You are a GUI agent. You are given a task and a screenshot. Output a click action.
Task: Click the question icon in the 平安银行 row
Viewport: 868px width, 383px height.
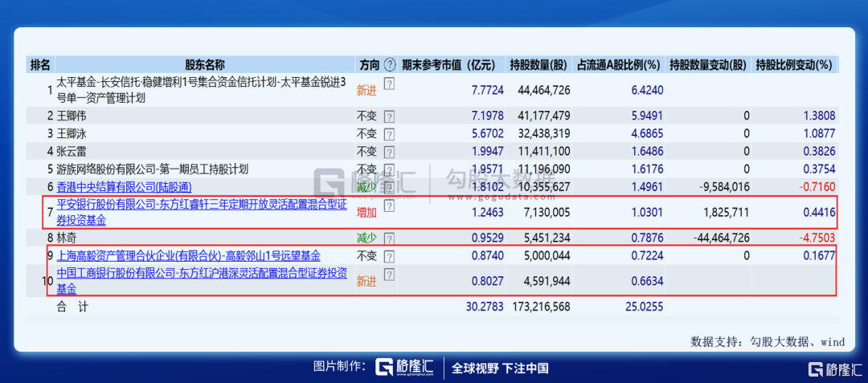(x=389, y=206)
